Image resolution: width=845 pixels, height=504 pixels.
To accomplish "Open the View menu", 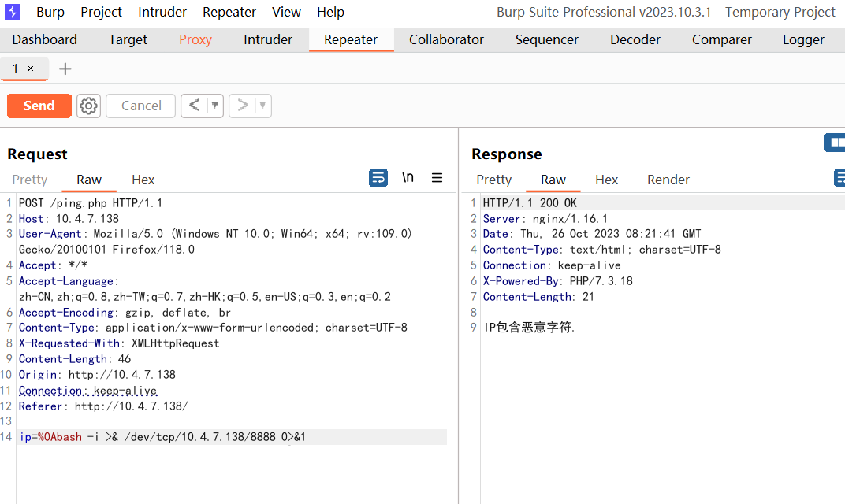I will [286, 12].
